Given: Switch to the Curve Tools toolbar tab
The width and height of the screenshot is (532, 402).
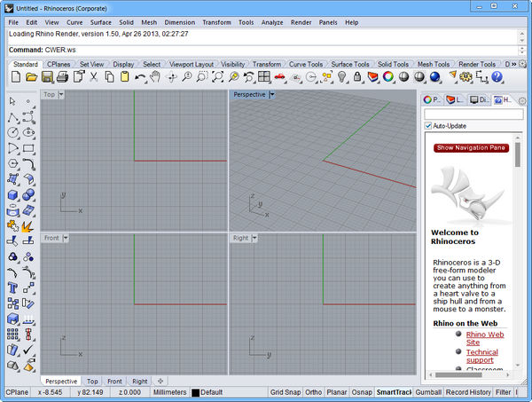Looking at the screenshot, I should click(306, 65).
